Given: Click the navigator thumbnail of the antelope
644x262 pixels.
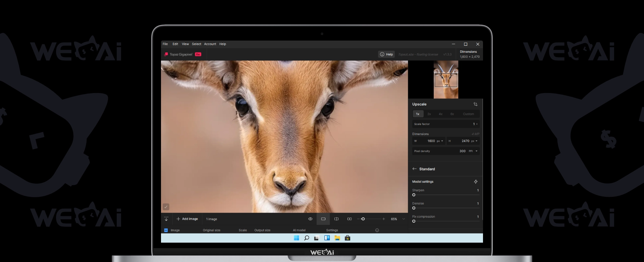Looking at the screenshot, I should point(446,80).
